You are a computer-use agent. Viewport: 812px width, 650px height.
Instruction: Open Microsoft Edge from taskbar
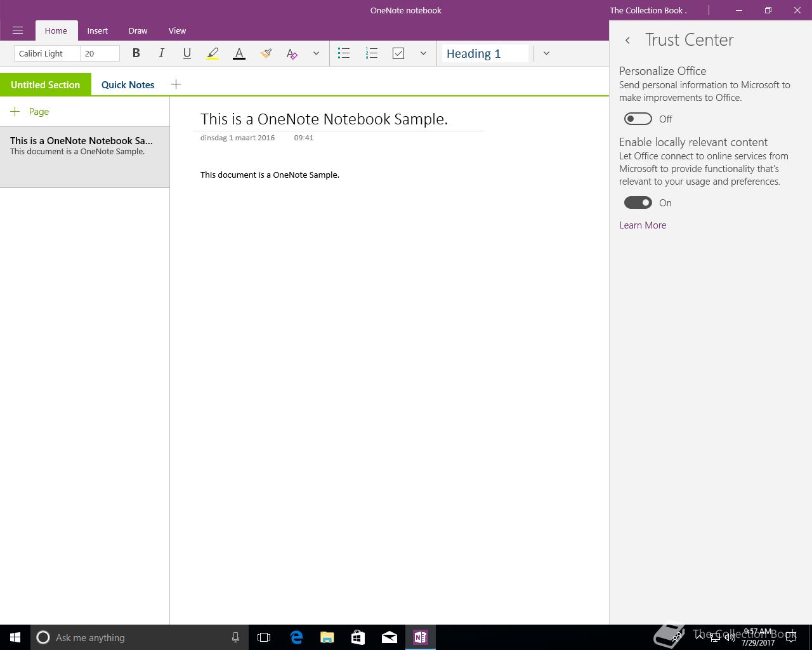click(x=296, y=637)
